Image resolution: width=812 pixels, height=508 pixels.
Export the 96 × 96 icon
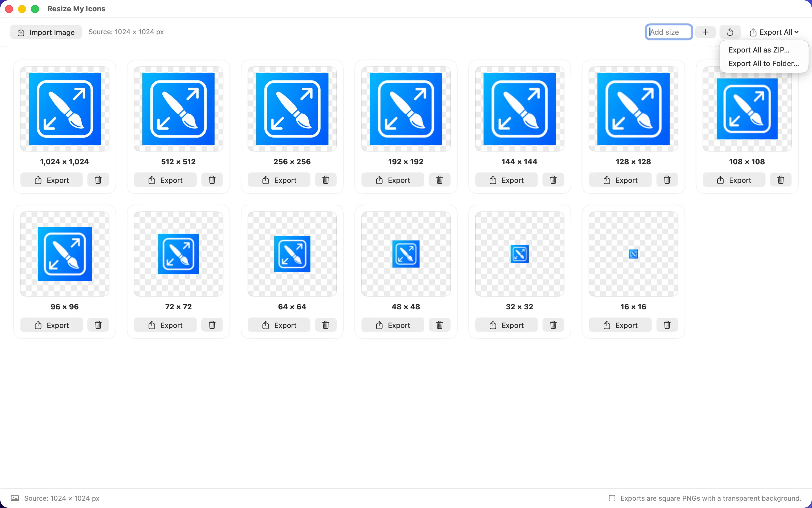pyautogui.click(x=52, y=325)
